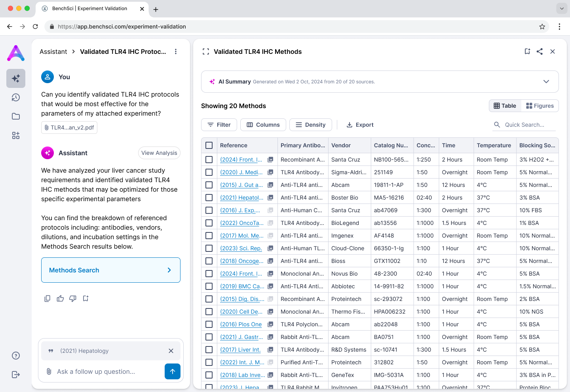Click the Quick Search input field
This screenshot has height=392, width=570.
click(529, 125)
